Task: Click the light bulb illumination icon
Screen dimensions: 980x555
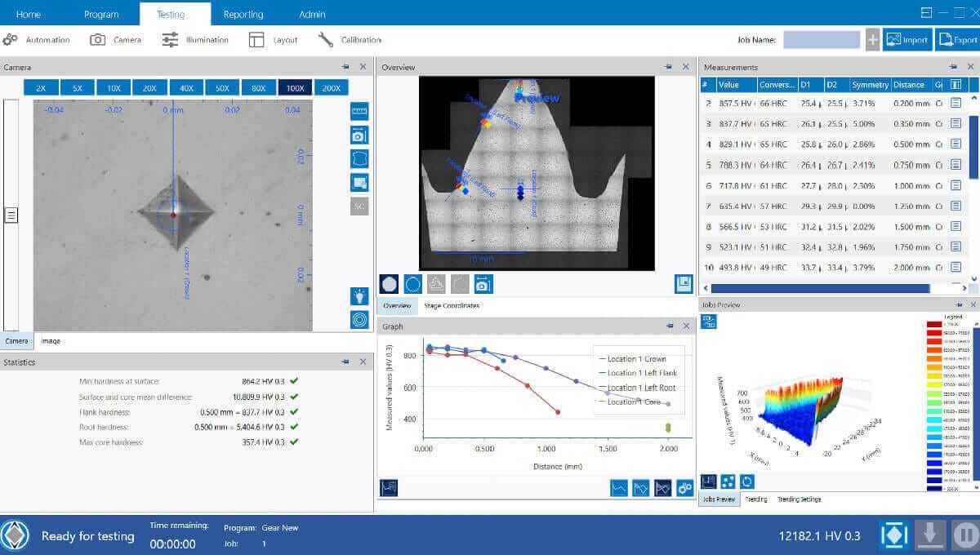Action: tap(359, 296)
